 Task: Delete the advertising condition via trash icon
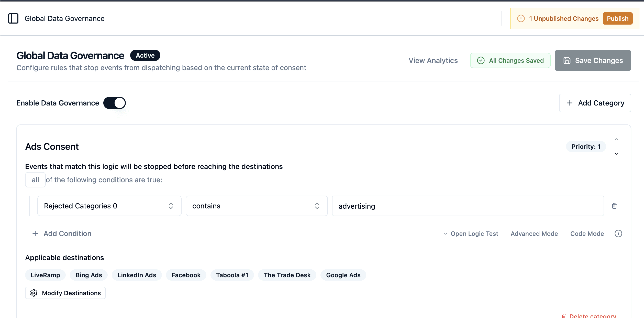(x=614, y=206)
